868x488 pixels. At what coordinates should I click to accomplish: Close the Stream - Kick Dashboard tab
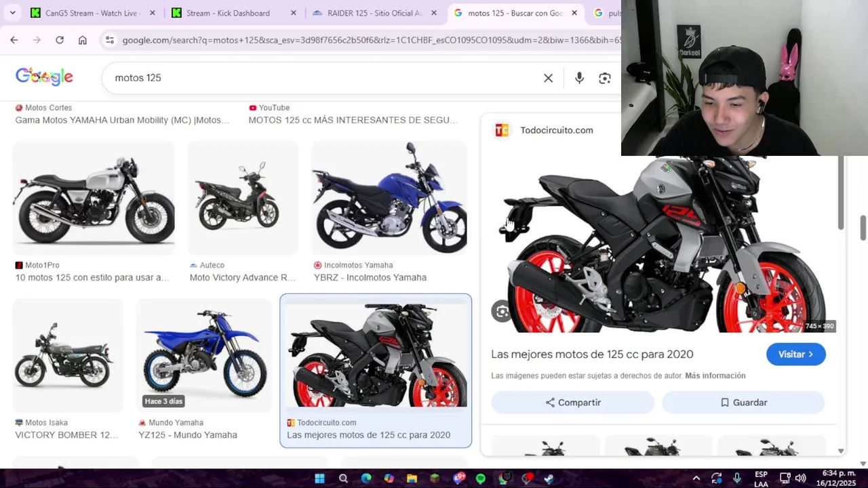click(294, 13)
